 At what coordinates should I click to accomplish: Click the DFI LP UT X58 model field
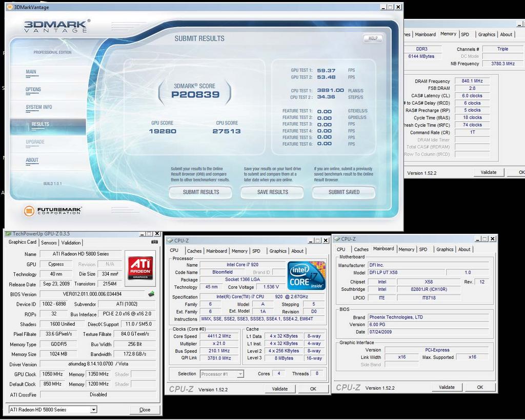coord(407,272)
